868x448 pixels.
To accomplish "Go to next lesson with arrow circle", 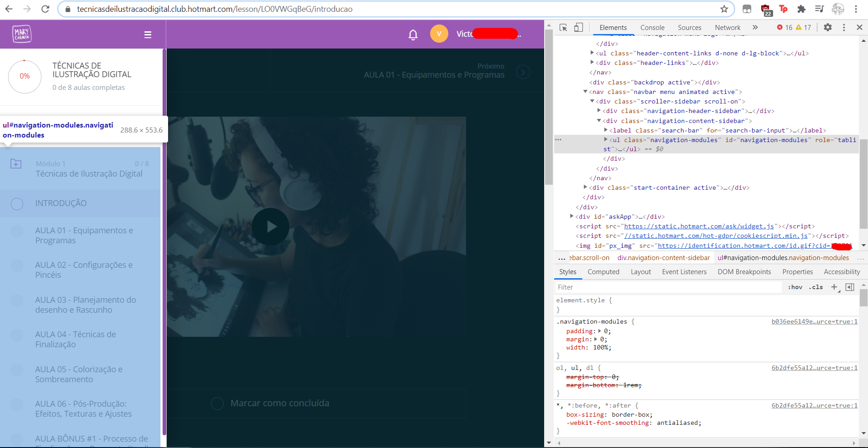I will point(523,72).
